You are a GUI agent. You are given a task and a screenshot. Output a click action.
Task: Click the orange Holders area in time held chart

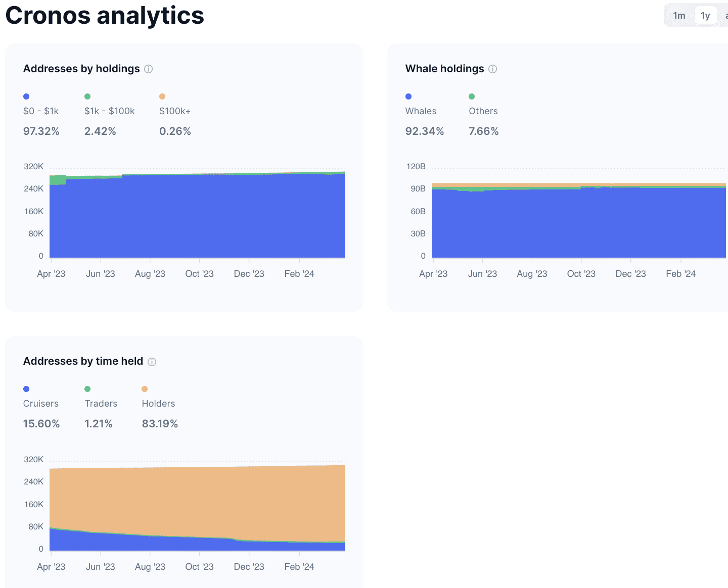[x=197, y=500]
